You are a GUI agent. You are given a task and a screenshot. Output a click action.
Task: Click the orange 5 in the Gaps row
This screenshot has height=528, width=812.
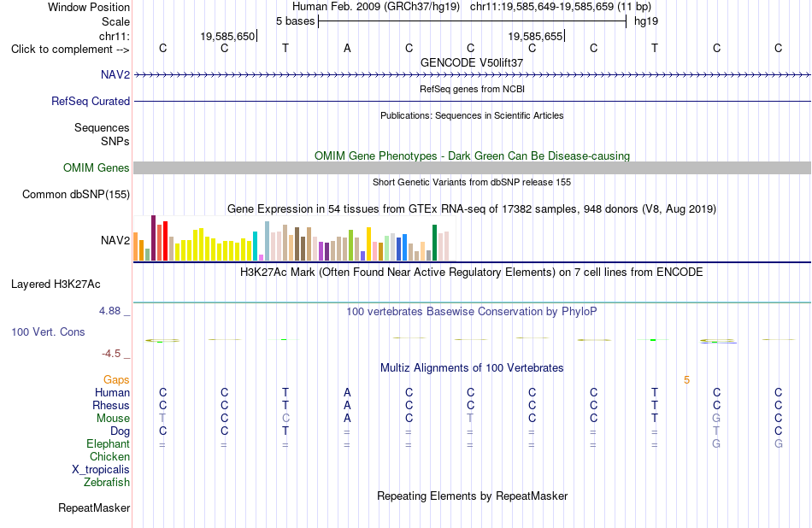pos(686,380)
